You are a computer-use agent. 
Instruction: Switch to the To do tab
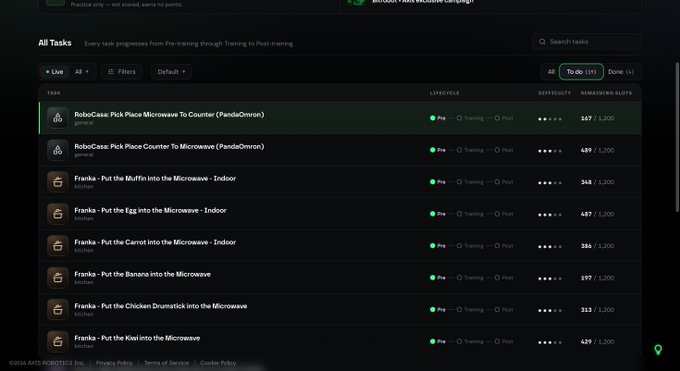click(581, 72)
